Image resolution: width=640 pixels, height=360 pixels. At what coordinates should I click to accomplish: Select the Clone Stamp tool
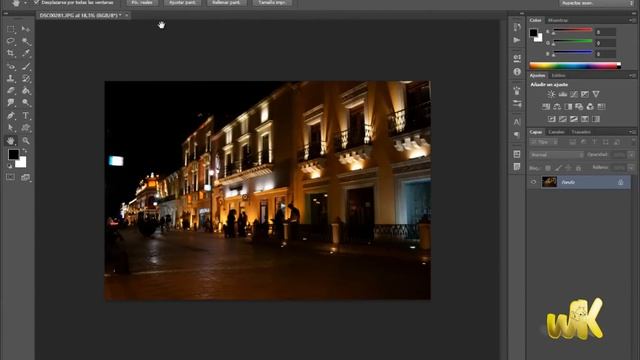click(11, 78)
